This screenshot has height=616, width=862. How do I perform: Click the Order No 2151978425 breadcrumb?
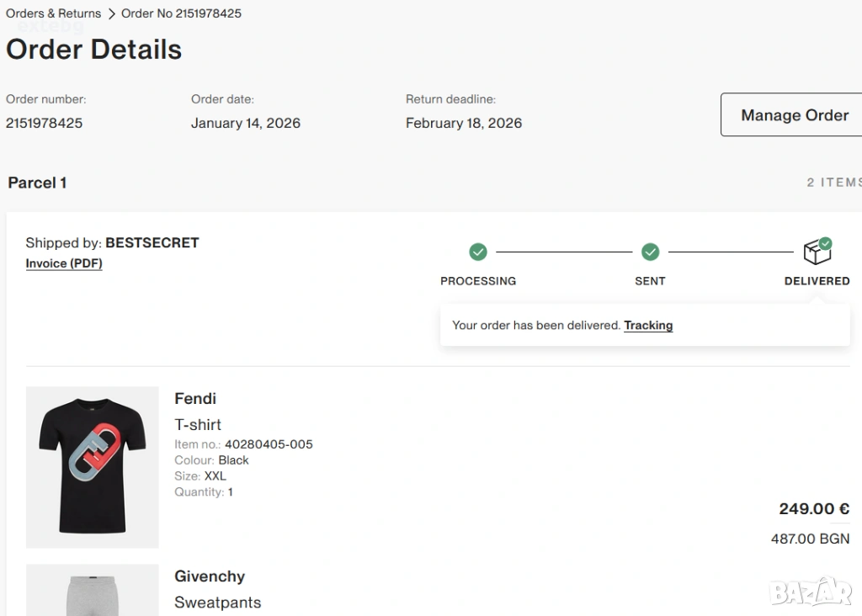pyautogui.click(x=181, y=13)
